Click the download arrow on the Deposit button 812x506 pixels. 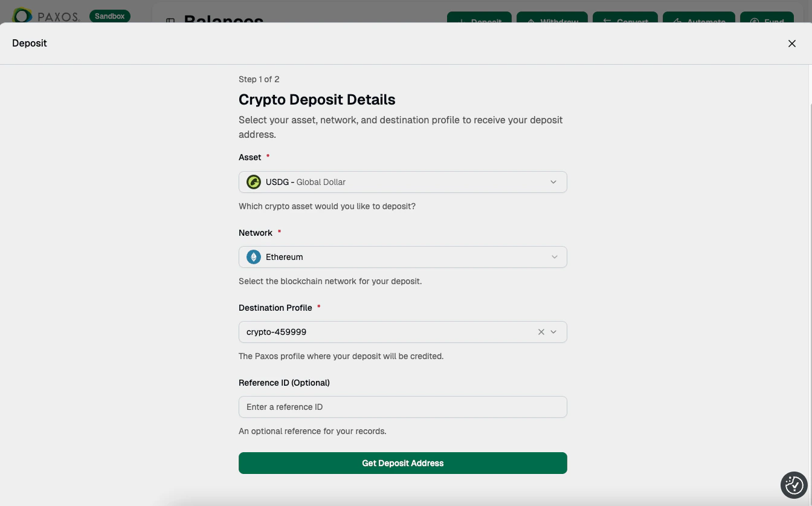click(x=462, y=22)
